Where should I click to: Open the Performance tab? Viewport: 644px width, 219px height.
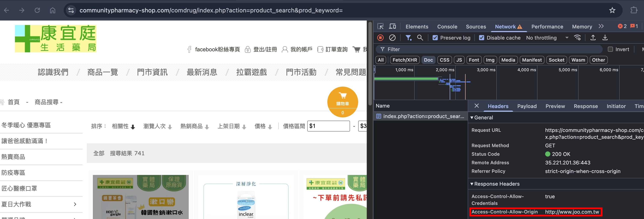click(x=547, y=27)
